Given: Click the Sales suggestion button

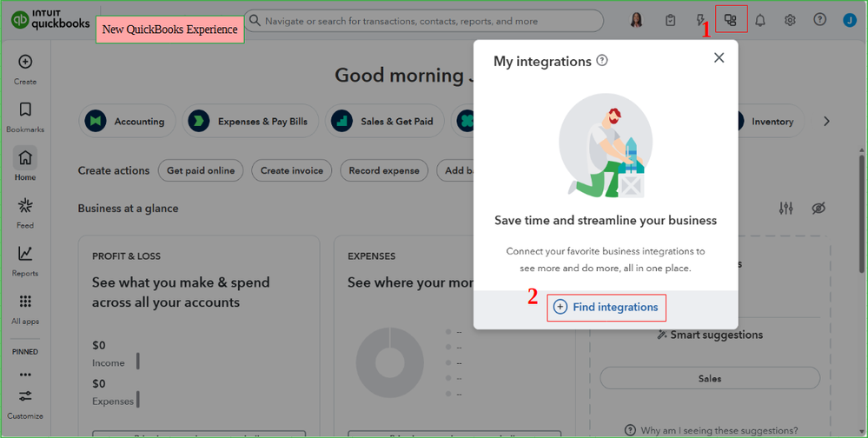Looking at the screenshot, I should (710, 378).
